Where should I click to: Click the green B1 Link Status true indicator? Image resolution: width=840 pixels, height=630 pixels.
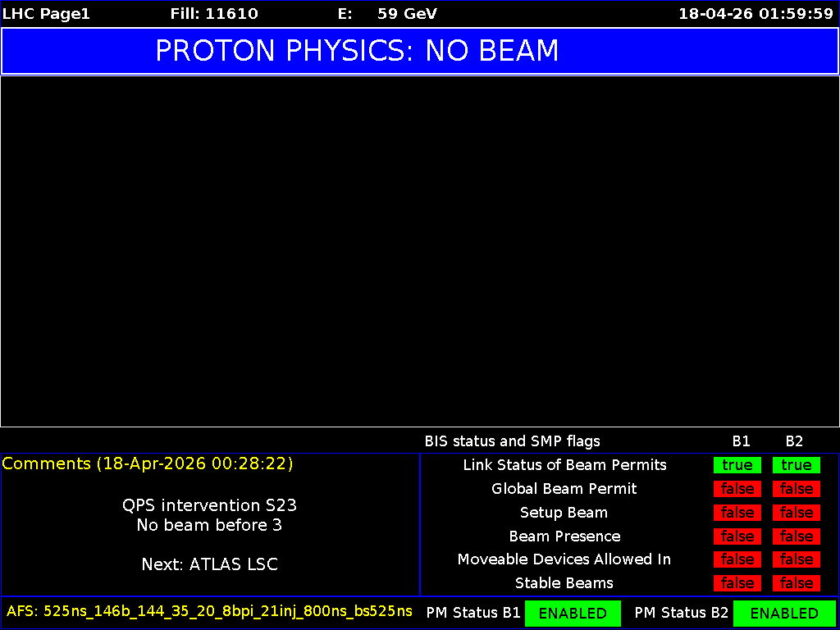[x=737, y=465]
